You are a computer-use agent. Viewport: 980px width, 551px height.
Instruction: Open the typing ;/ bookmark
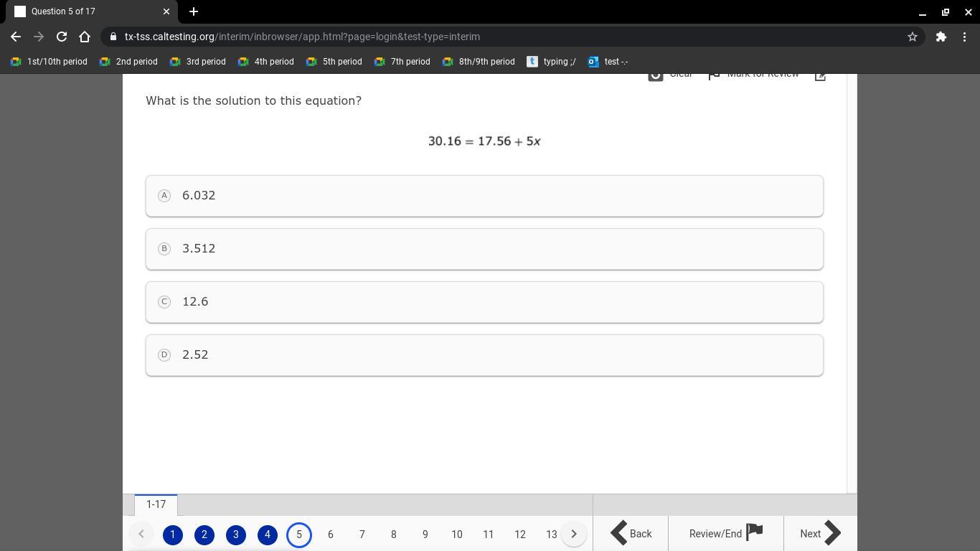(552, 62)
